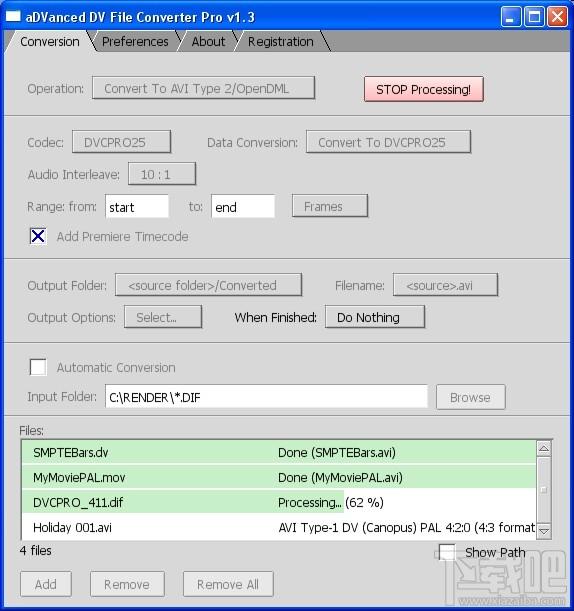Click the Range to end field
The image size is (574, 611).
243,206
